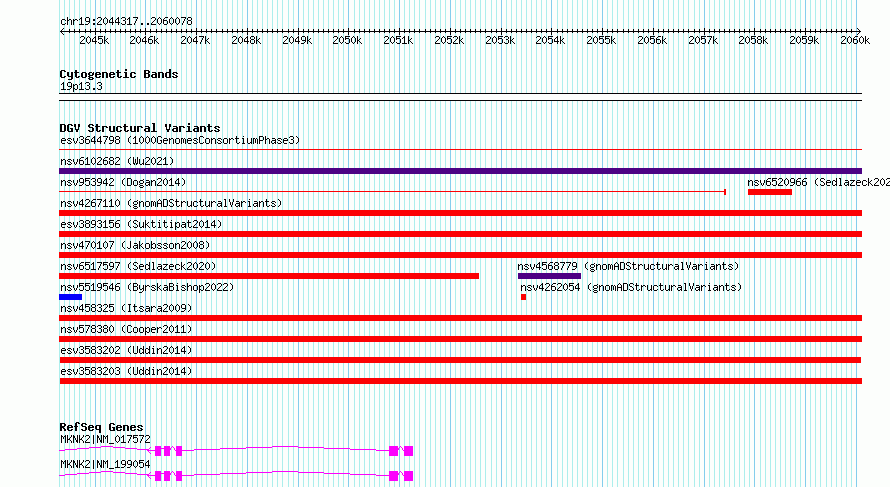Click the purple nsv4568779 variant bar
Image resolution: width=890 pixels, height=487 pixels.
[549, 276]
